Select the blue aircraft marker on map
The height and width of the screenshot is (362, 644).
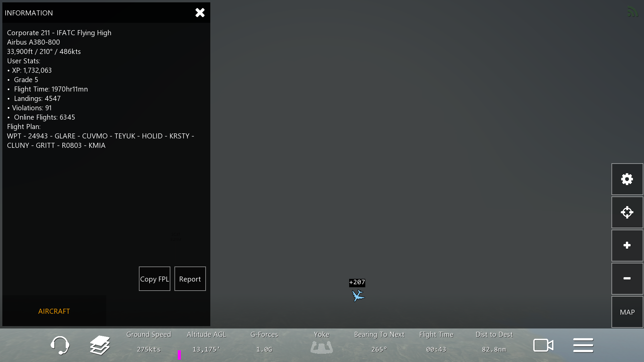coord(358,296)
